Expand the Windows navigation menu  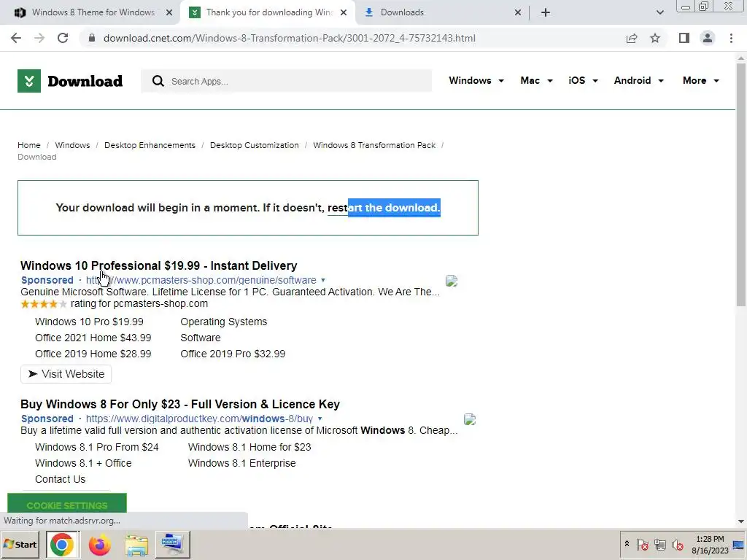click(x=476, y=80)
